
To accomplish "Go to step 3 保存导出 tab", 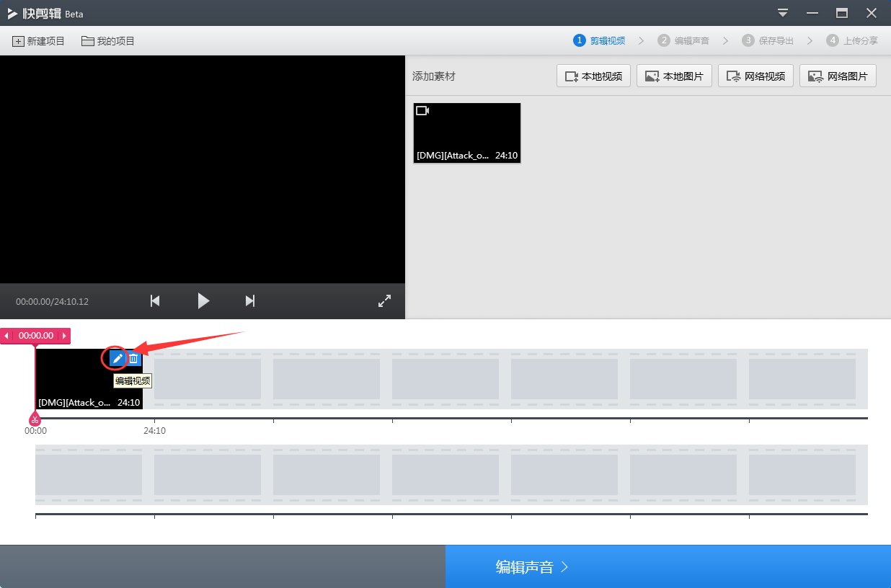I will [768, 41].
